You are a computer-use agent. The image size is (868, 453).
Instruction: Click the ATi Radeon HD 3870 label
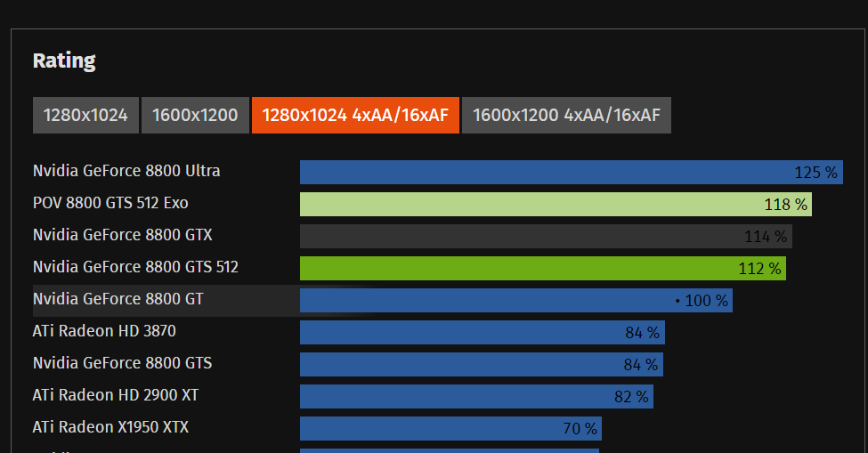[x=104, y=331]
